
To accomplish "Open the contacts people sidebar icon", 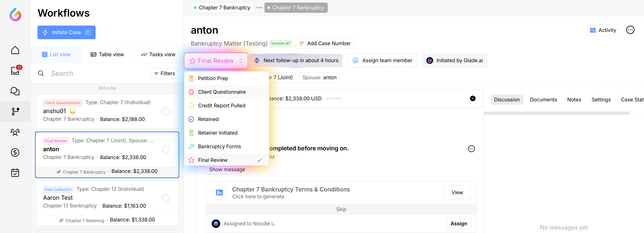I will [x=15, y=132].
